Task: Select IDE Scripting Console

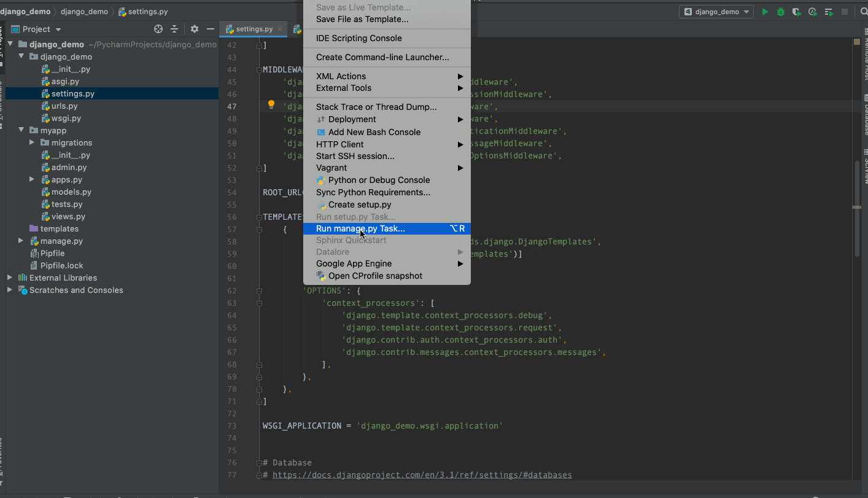Action: click(x=387, y=38)
